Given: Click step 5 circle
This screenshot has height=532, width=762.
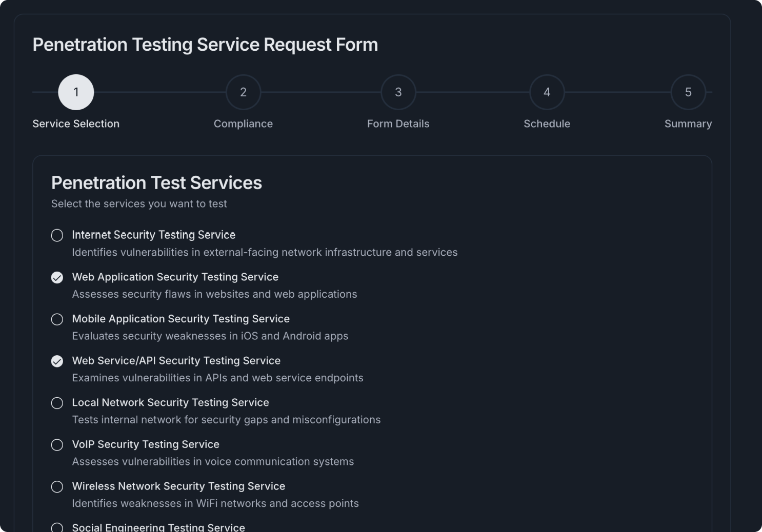Looking at the screenshot, I should click(688, 92).
